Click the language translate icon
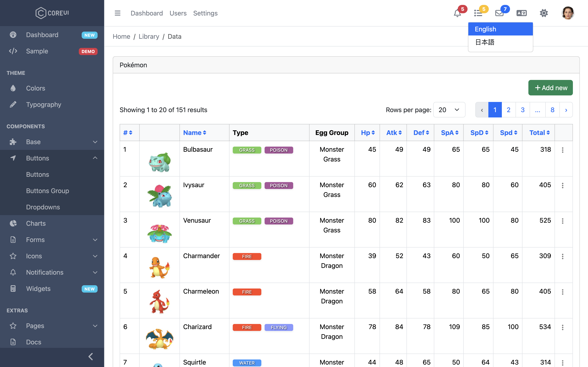The height and width of the screenshot is (367, 588). click(x=521, y=13)
